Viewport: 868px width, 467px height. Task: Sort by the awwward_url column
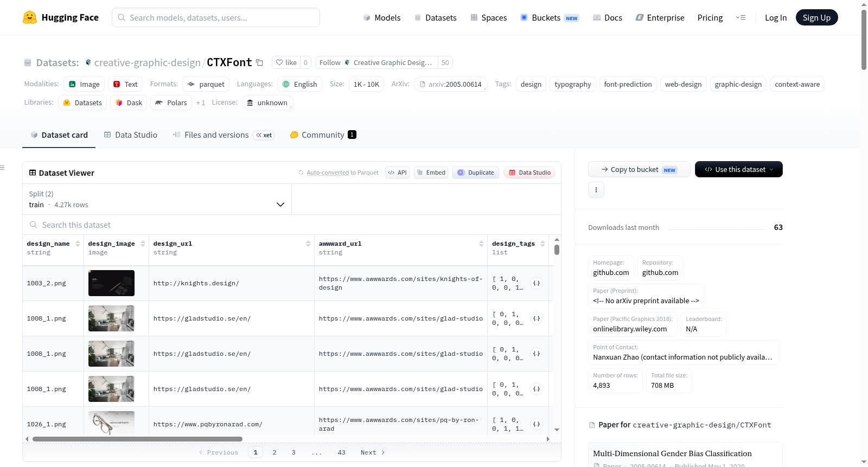[481, 244]
